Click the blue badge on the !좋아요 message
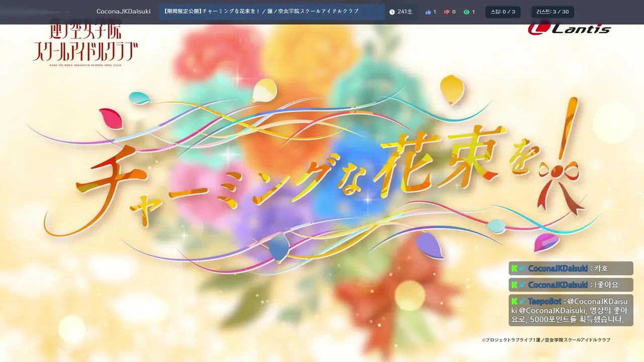The width and height of the screenshot is (644, 362). tap(522, 285)
